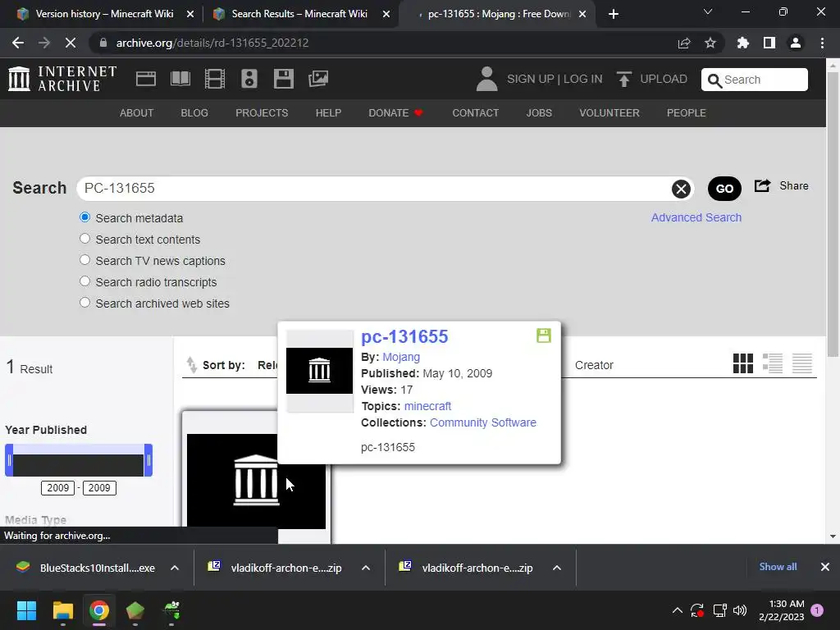The image size is (840, 630).
Task: Open the VOLUNTEER menu item
Action: coord(609,113)
